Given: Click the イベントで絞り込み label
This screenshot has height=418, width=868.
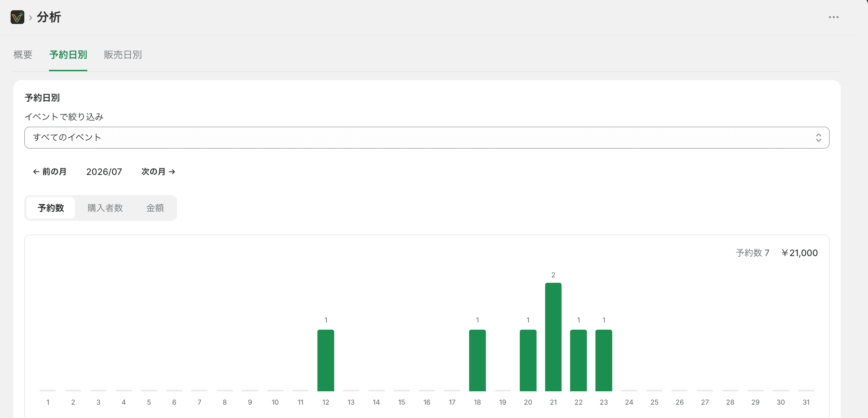Looking at the screenshot, I should tap(64, 117).
